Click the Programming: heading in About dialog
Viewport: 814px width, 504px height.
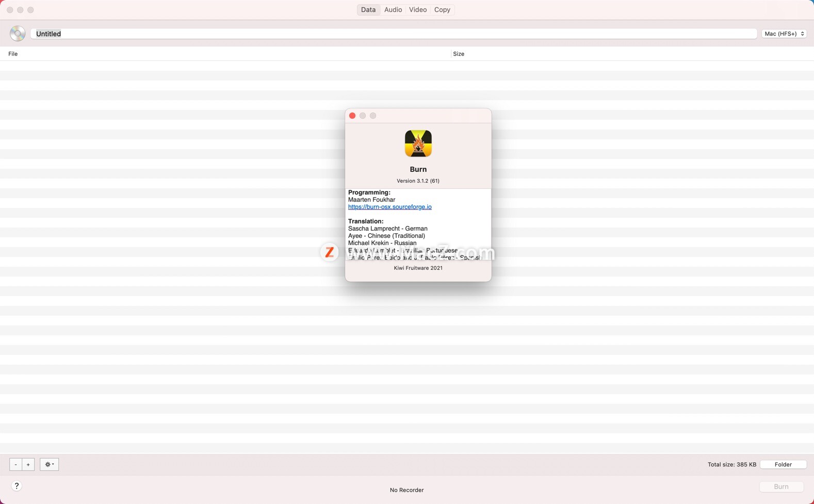[369, 192]
